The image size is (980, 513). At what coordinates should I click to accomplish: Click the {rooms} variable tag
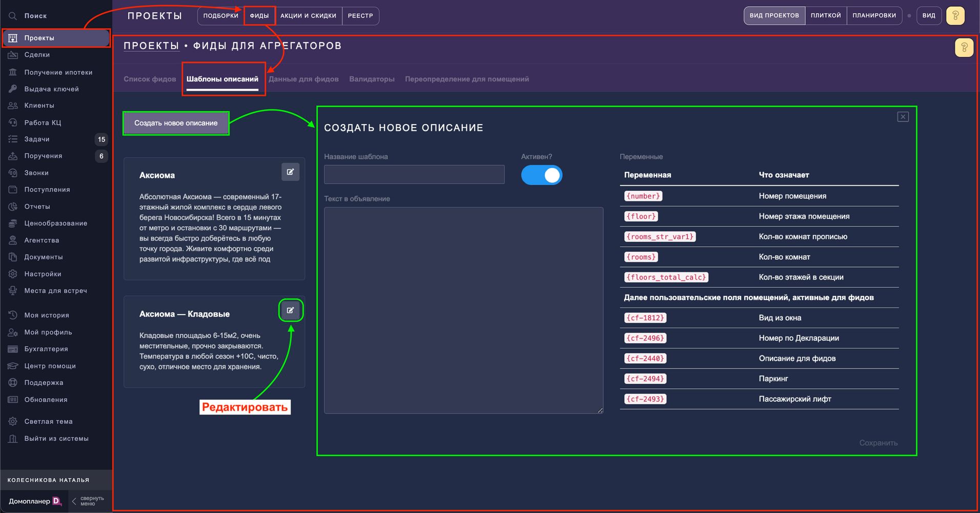coord(641,257)
